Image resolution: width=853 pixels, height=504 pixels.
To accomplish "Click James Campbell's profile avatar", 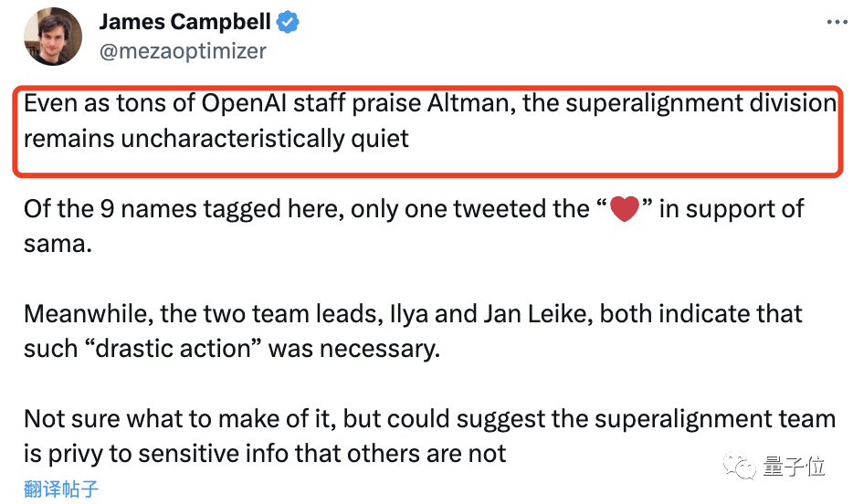I will [x=53, y=37].
